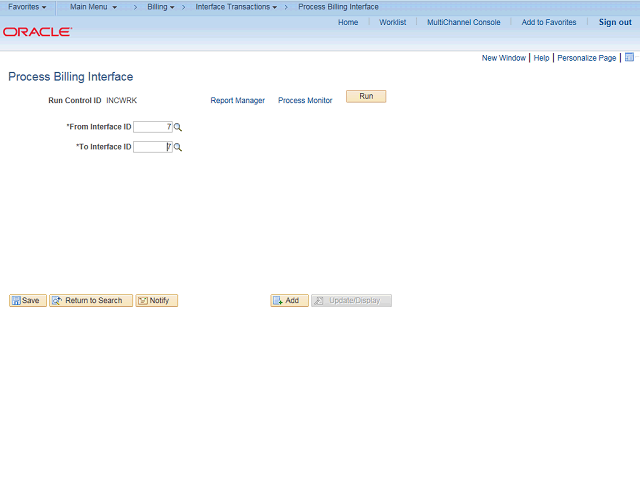Open MultiChannel Console
Screen dimensions: 640x480
pyautogui.click(x=464, y=22)
